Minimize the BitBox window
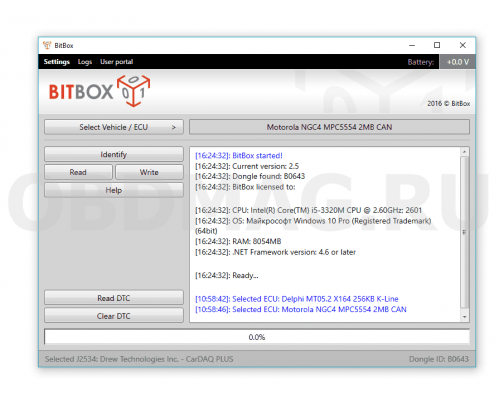 (412, 45)
